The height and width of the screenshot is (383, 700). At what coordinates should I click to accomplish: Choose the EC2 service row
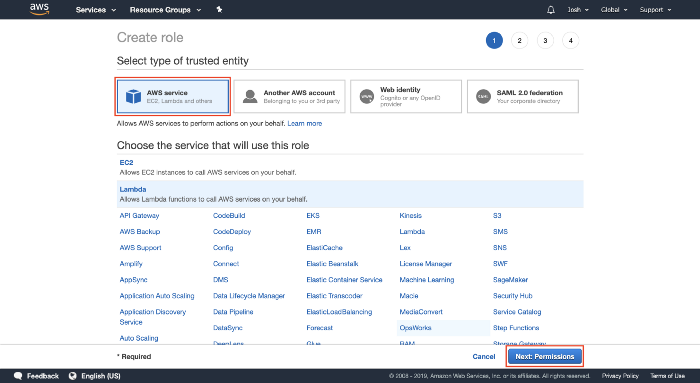[350, 167]
